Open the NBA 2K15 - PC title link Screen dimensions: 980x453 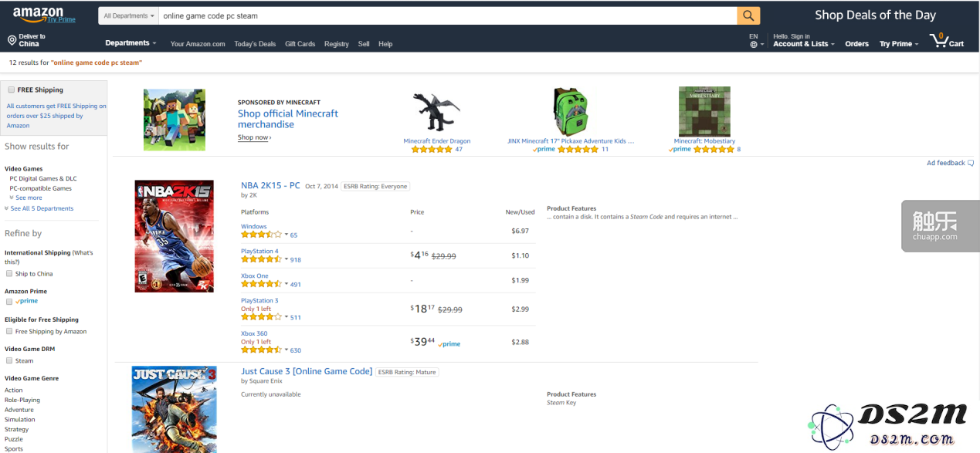[x=270, y=186]
